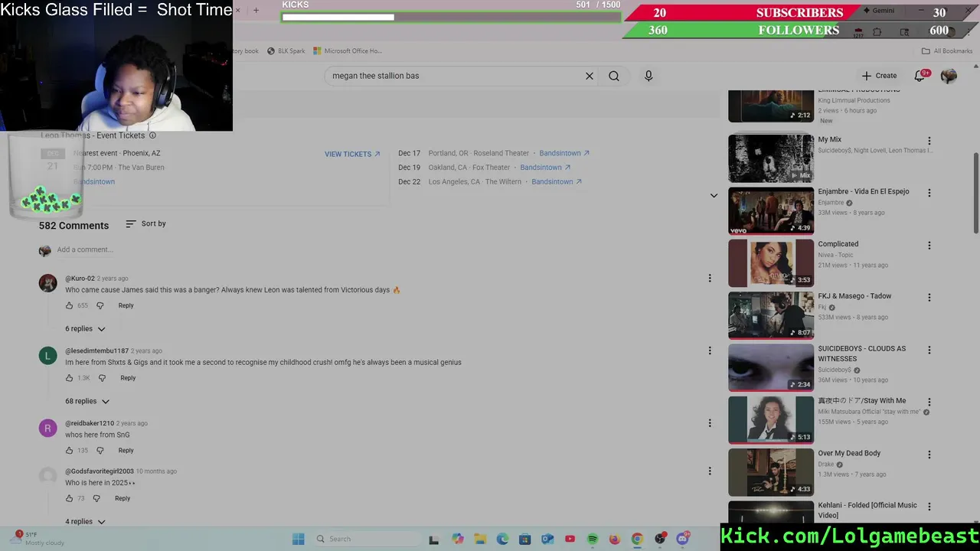Open options menu for @Kuro-02 comment
Viewport: 980px width, 551px height.
[x=710, y=279]
